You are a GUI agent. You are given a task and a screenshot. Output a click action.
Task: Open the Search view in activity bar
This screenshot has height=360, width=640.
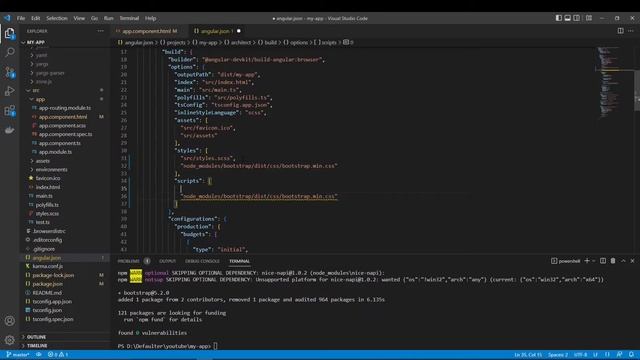(x=10, y=52)
